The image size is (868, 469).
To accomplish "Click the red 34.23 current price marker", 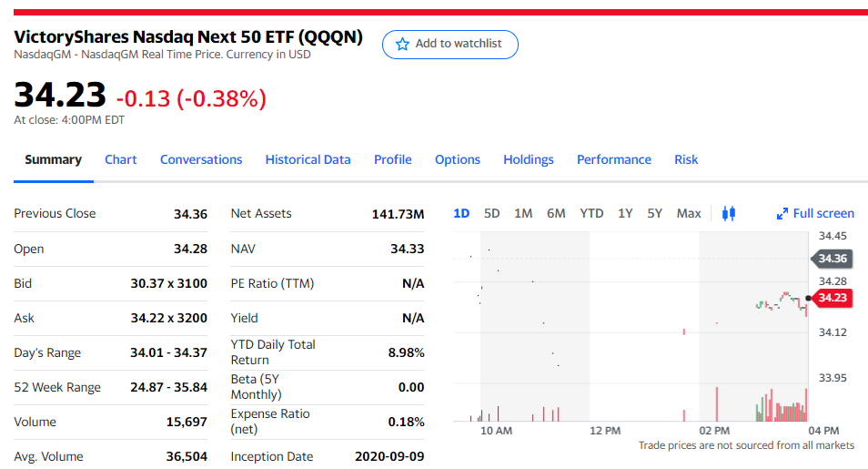I will 831,298.
